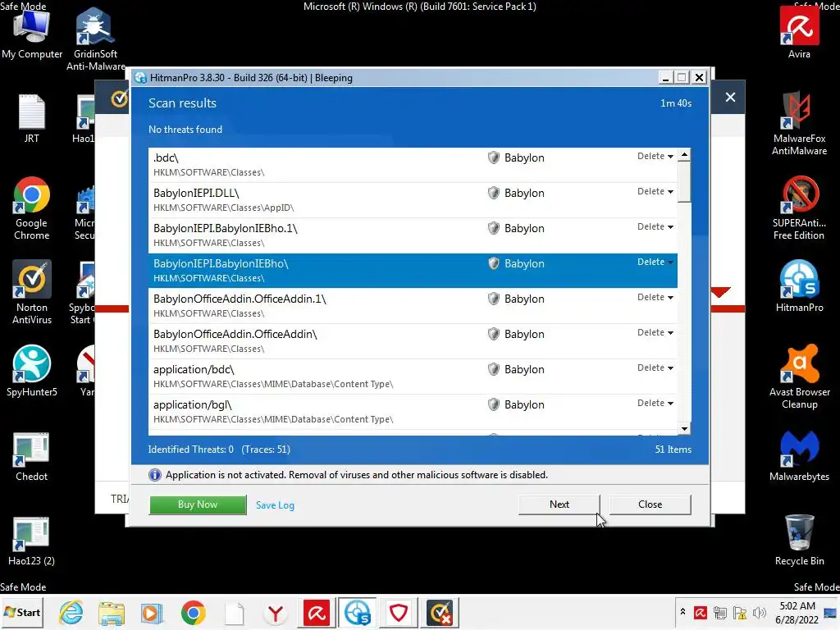This screenshot has width=840, height=630.
Task: Show hidden tray icons arrow
Action: [682, 611]
